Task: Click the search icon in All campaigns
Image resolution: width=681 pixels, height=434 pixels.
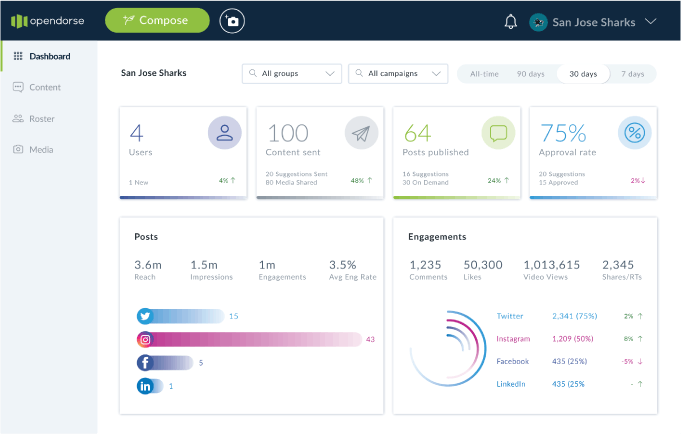Action: pos(359,73)
